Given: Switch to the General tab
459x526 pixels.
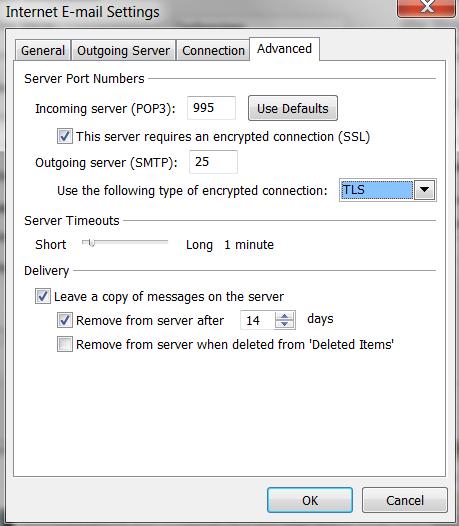Looking at the screenshot, I should (43, 51).
